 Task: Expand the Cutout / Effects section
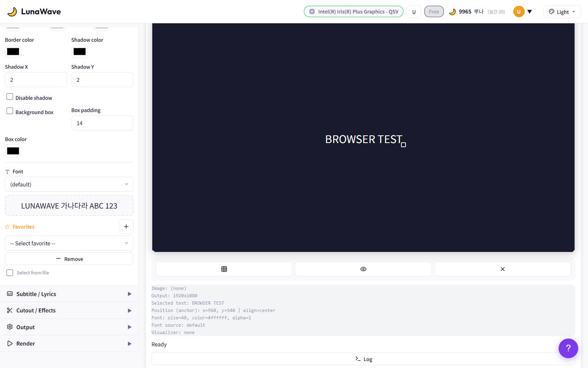[x=69, y=310]
